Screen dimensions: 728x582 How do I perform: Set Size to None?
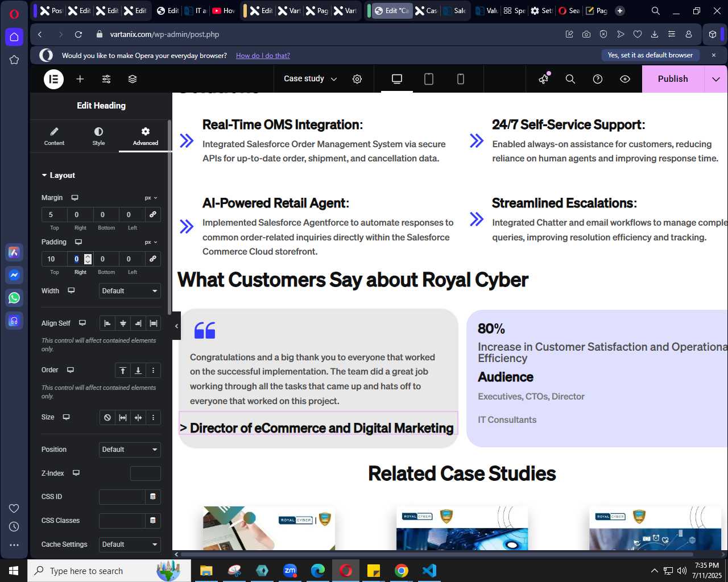pos(107,418)
